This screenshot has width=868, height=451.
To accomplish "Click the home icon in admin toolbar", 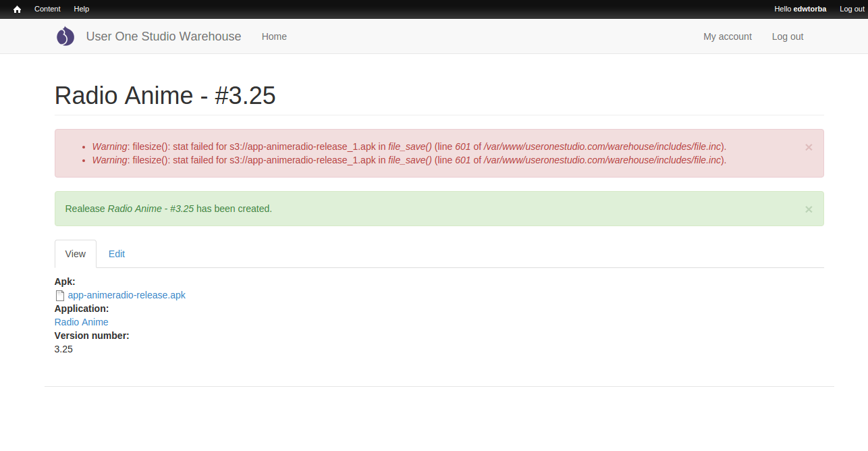I will [x=17, y=9].
